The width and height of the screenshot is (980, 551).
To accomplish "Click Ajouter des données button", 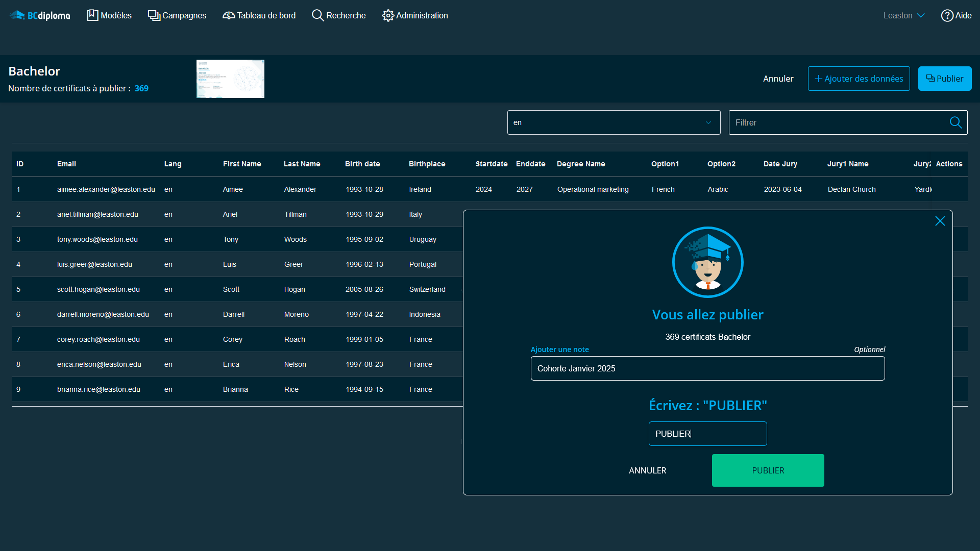I will (x=859, y=79).
